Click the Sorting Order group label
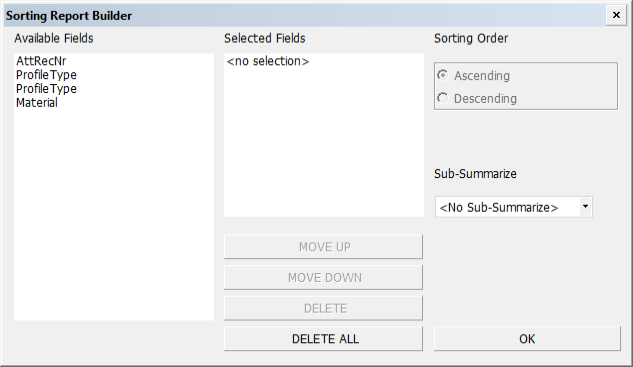This screenshot has height=367, width=633. click(471, 38)
